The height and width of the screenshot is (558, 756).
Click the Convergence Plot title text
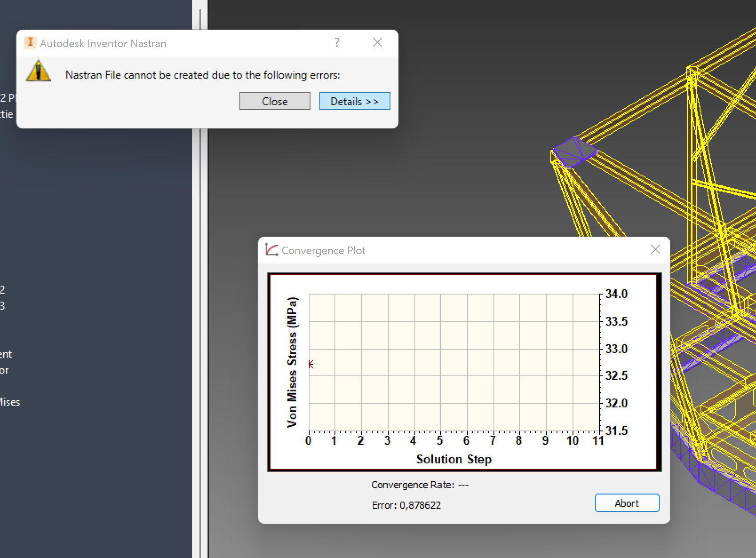point(323,250)
